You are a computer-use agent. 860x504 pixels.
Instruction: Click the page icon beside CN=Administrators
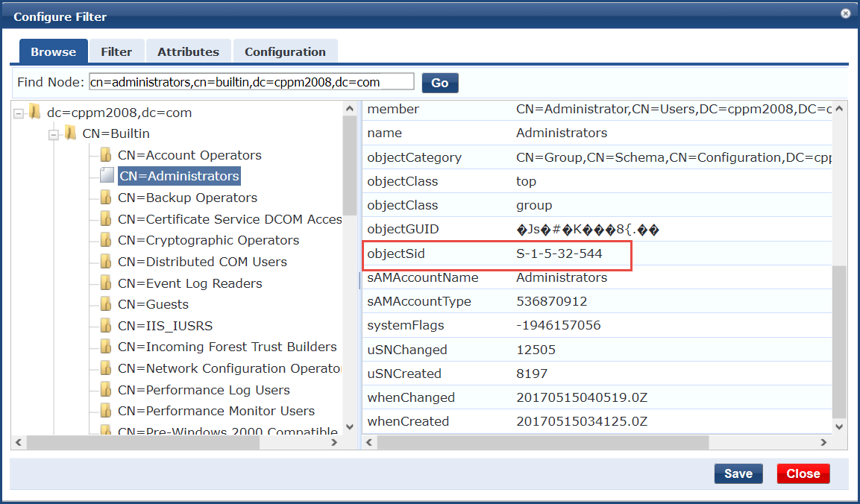(107, 175)
